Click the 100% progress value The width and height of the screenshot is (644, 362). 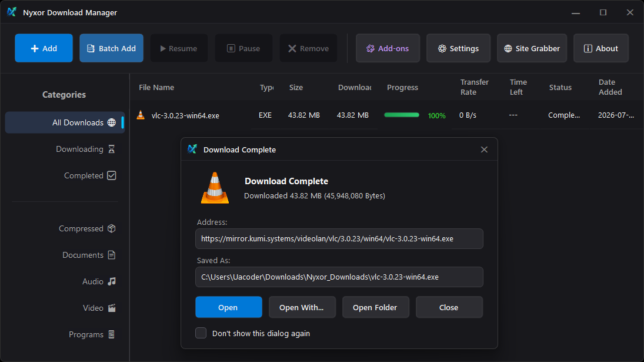pyautogui.click(x=436, y=116)
